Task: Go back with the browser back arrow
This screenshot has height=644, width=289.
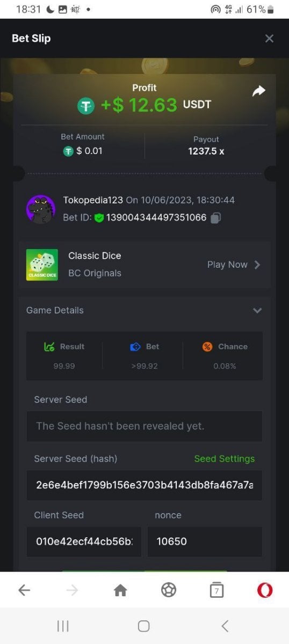Action: pyautogui.click(x=24, y=590)
